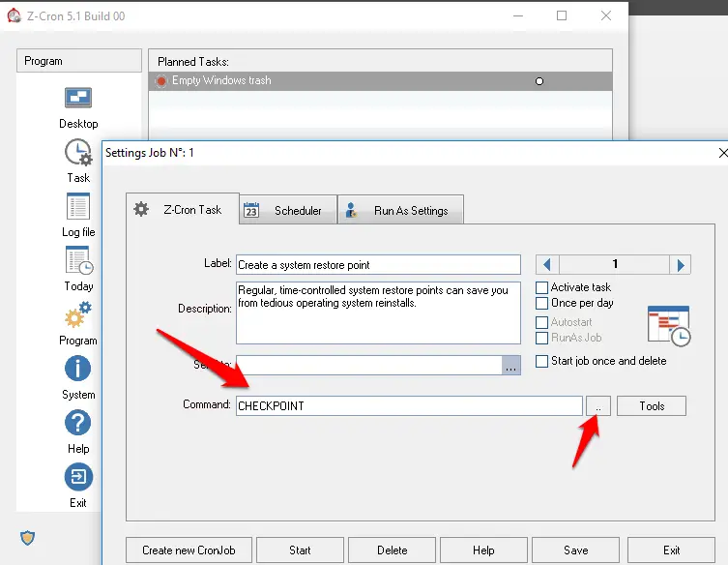Open the Task clock icon

pyautogui.click(x=78, y=153)
